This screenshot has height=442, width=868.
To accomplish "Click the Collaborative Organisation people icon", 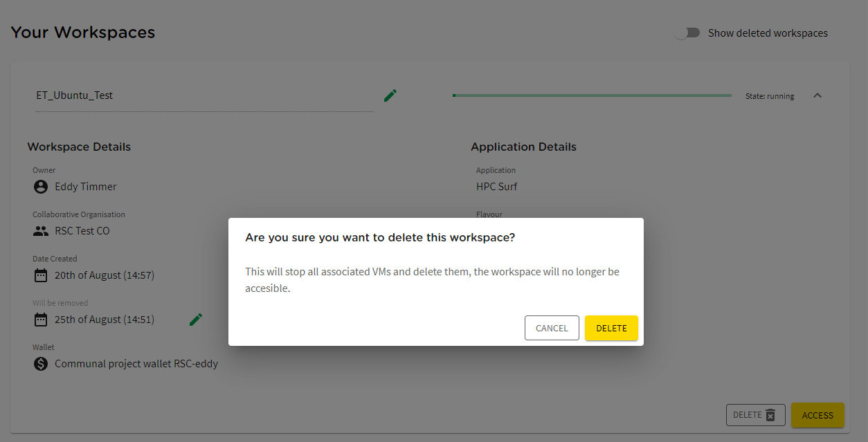I will pyautogui.click(x=41, y=231).
